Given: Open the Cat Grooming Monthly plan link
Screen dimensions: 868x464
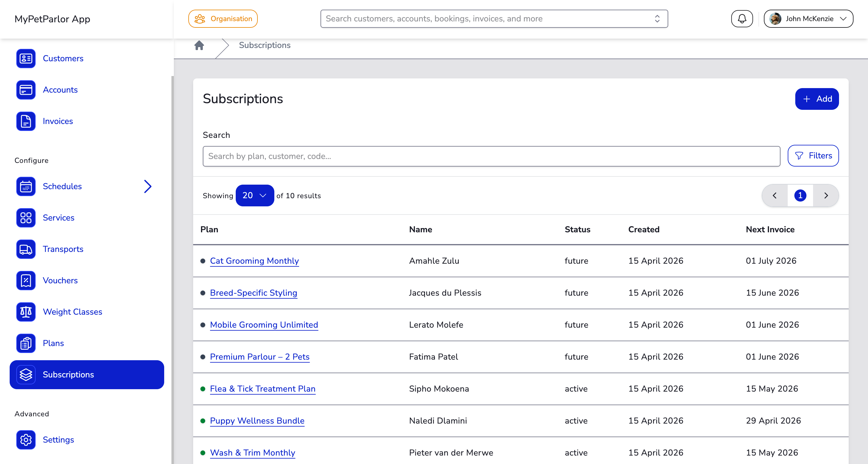Looking at the screenshot, I should [254, 261].
